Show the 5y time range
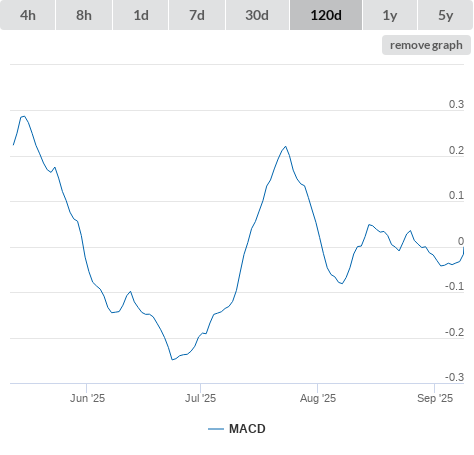The width and height of the screenshot is (474, 455). (x=446, y=15)
